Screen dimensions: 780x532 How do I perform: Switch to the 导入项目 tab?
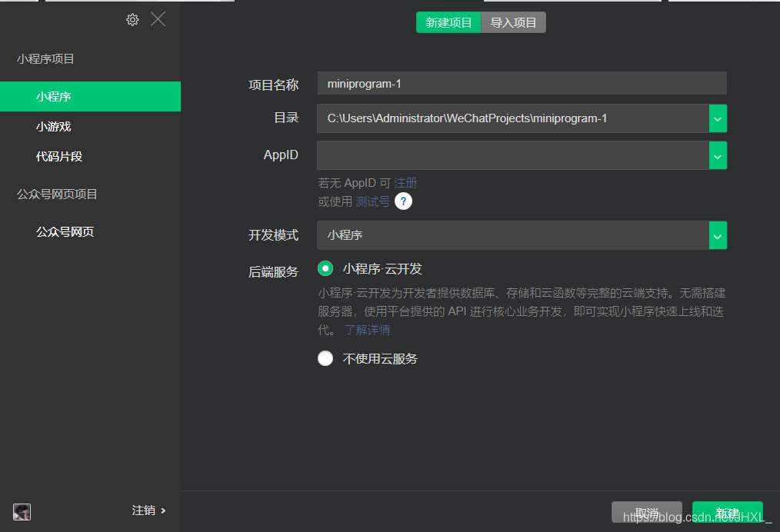point(513,22)
